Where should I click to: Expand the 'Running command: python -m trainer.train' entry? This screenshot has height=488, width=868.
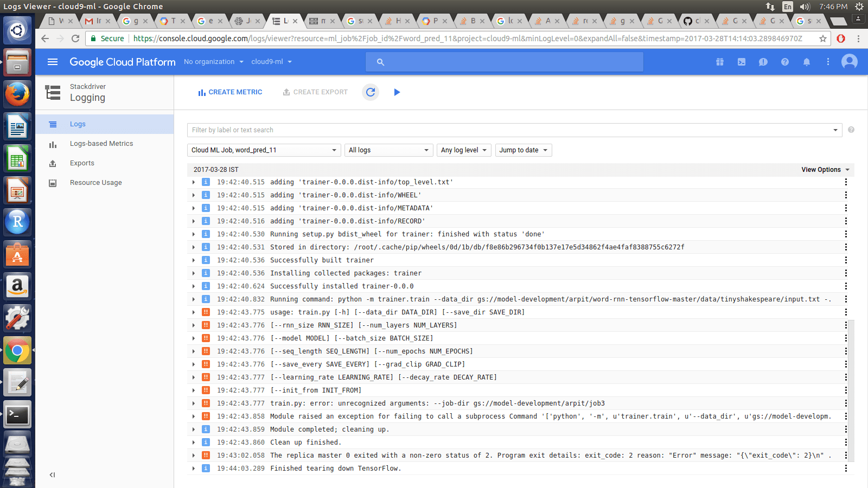194,299
